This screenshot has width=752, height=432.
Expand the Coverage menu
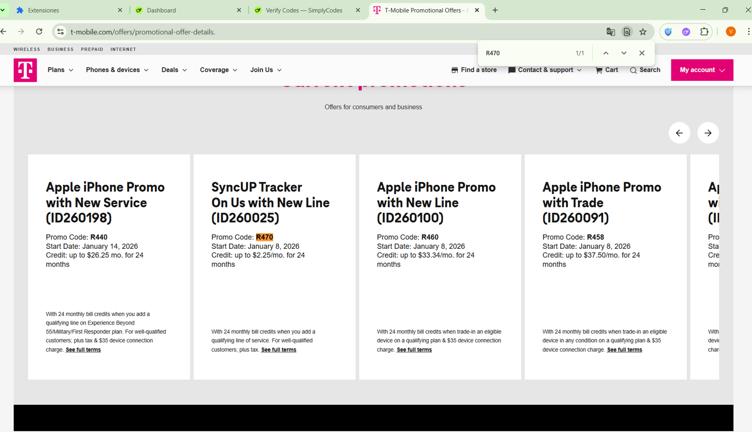click(218, 70)
